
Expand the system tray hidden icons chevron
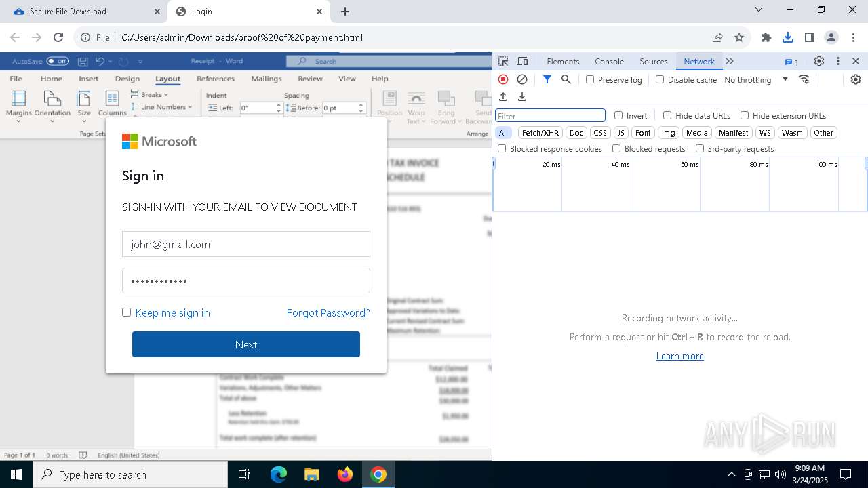coord(731,474)
